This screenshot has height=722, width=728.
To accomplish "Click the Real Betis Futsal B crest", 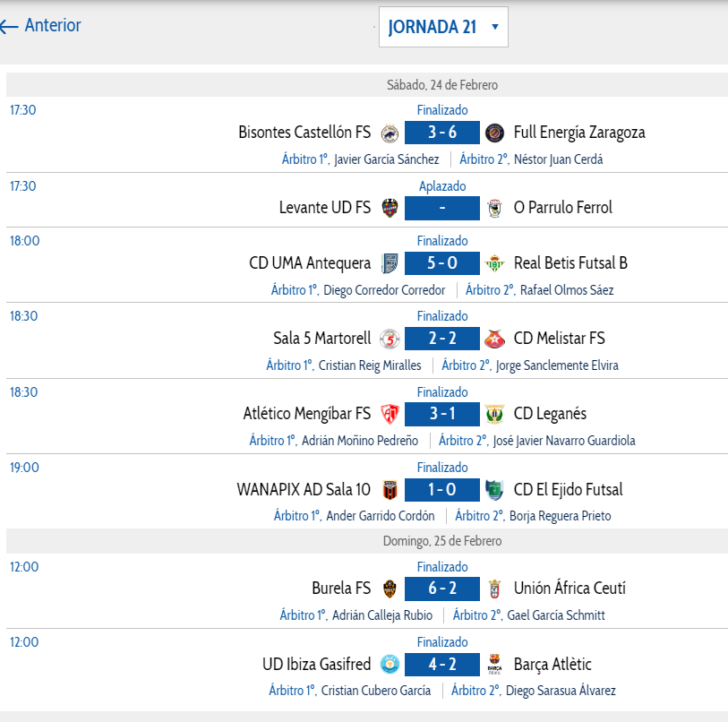I will tap(494, 263).
